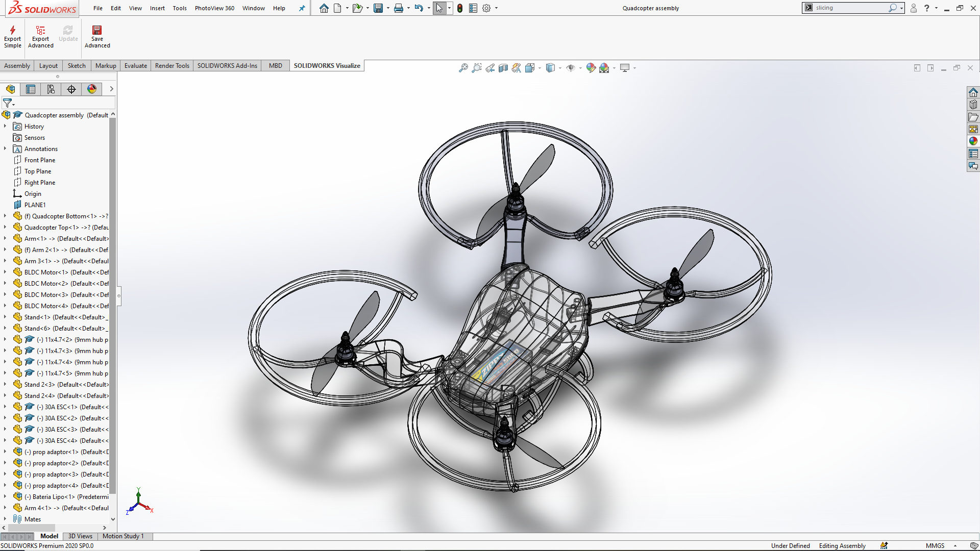Toggle the Select cursor tool
Image resolution: width=980 pixels, height=551 pixels.
439,8
